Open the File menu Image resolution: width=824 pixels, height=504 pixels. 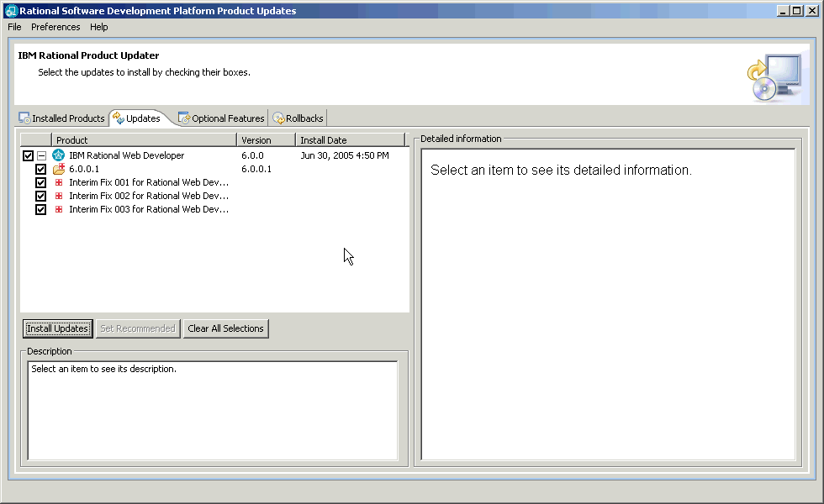(x=14, y=27)
